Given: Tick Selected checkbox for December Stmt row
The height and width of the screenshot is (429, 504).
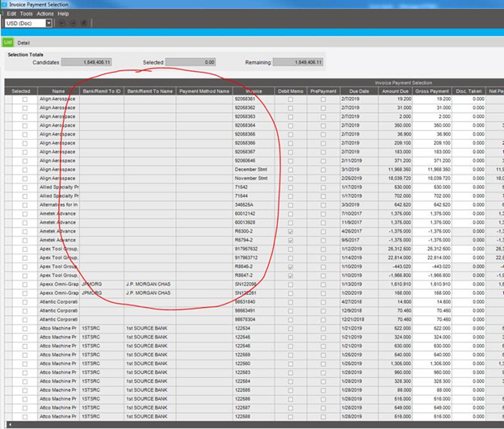Looking at the screenshot, I should click(x=25, y=170).
